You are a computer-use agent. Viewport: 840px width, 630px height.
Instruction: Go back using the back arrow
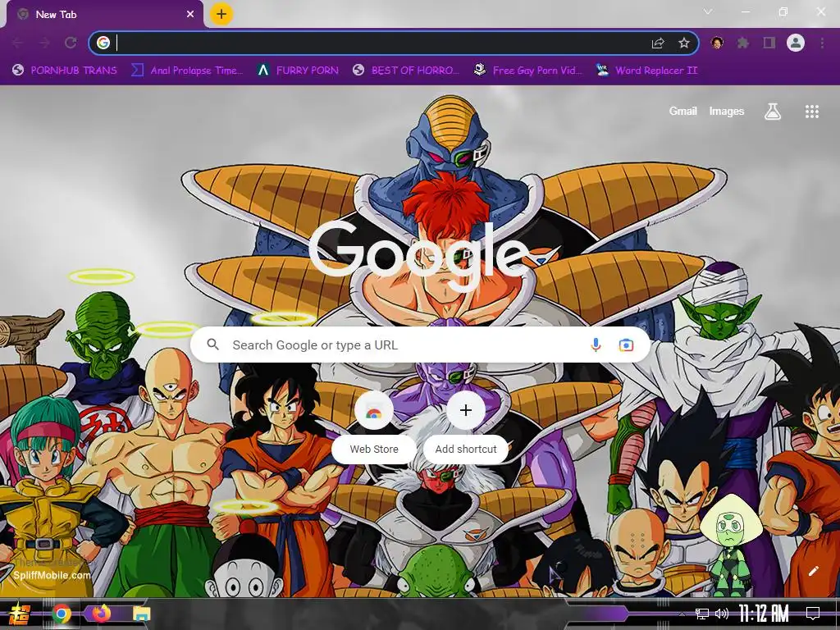(x=18, y=43)
